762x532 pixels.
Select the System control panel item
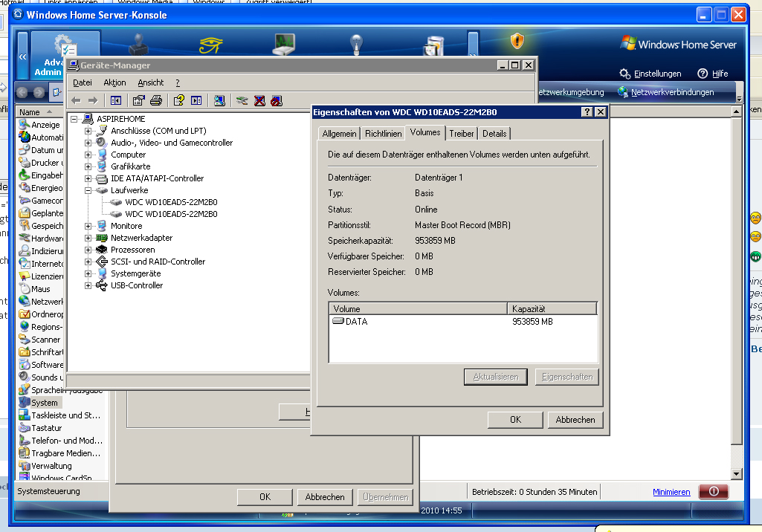(39, 403)
